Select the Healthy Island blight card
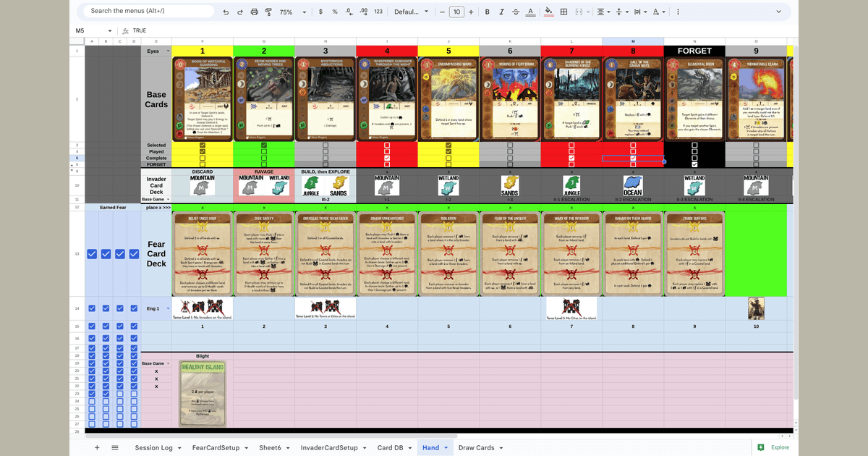Viewport: 868px width, 456px height. [x=202, y=393]
